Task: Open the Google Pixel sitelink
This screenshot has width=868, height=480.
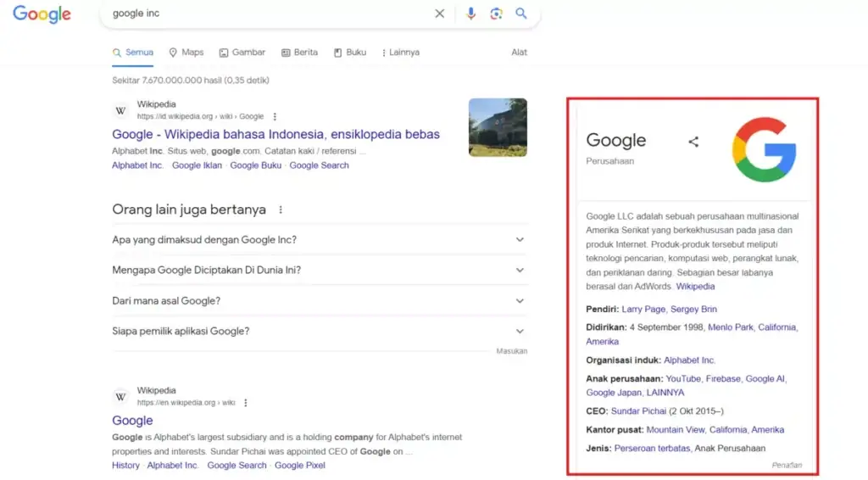Action: pos(299,465)
